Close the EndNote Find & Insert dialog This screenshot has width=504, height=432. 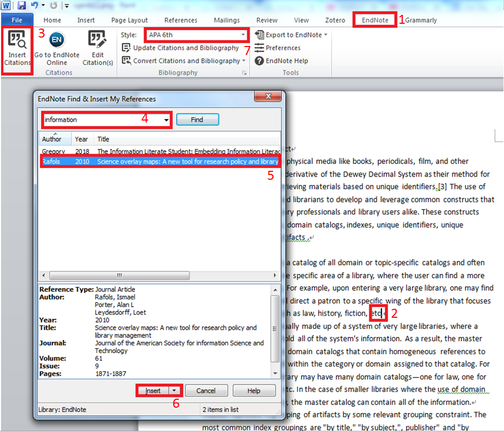pyautogui.click(x=268, y=96)
